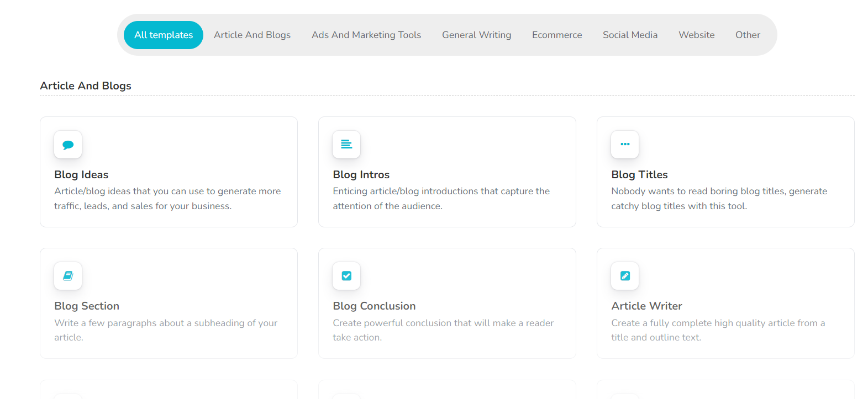This screenshot has height=399, width=868.
Task: Select the All templates tab
Action: tap(164, 35)
